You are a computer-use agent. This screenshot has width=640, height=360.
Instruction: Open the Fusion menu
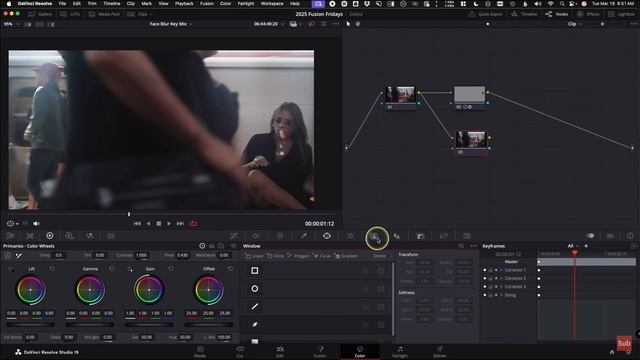pos(207,4)
